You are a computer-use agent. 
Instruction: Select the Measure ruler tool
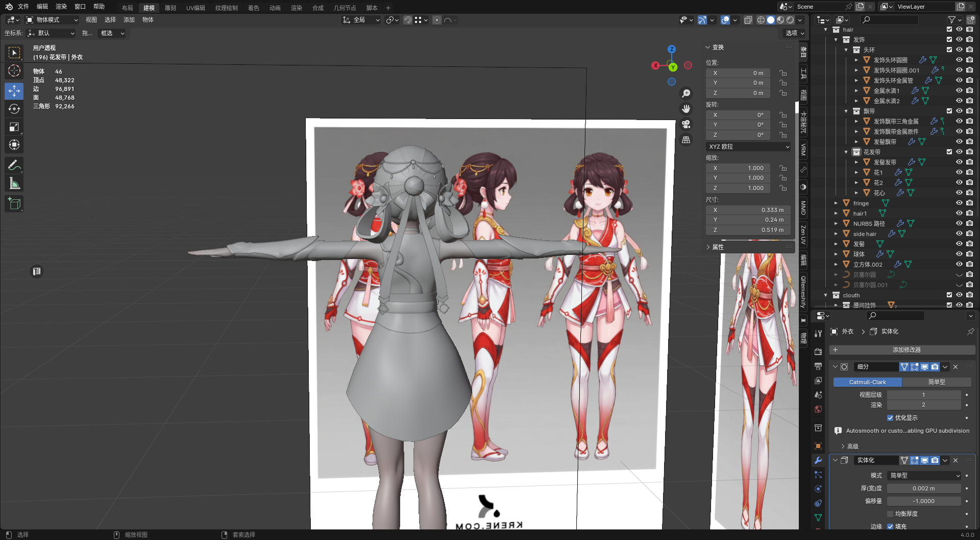pos(14,183)
